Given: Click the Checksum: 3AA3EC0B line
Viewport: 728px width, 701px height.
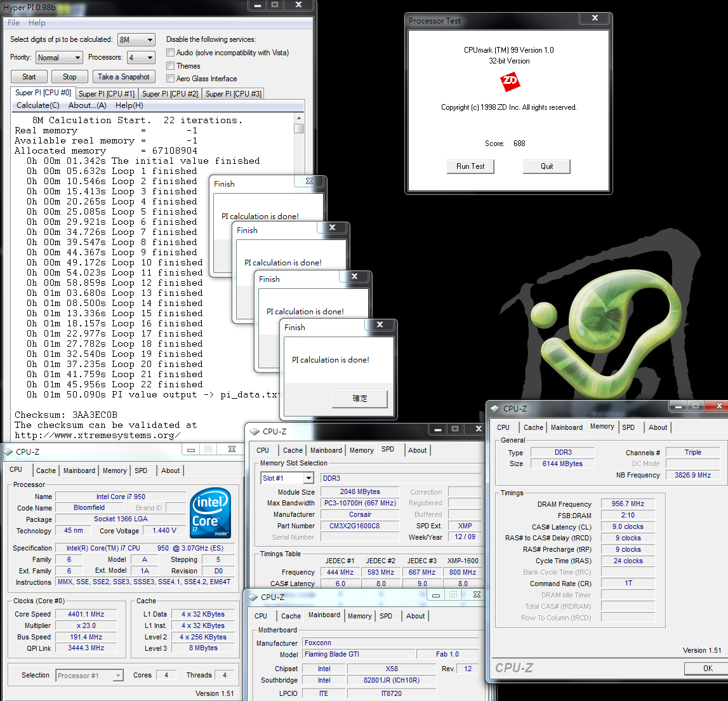Looking at the screenshot, I should point(66,415).
